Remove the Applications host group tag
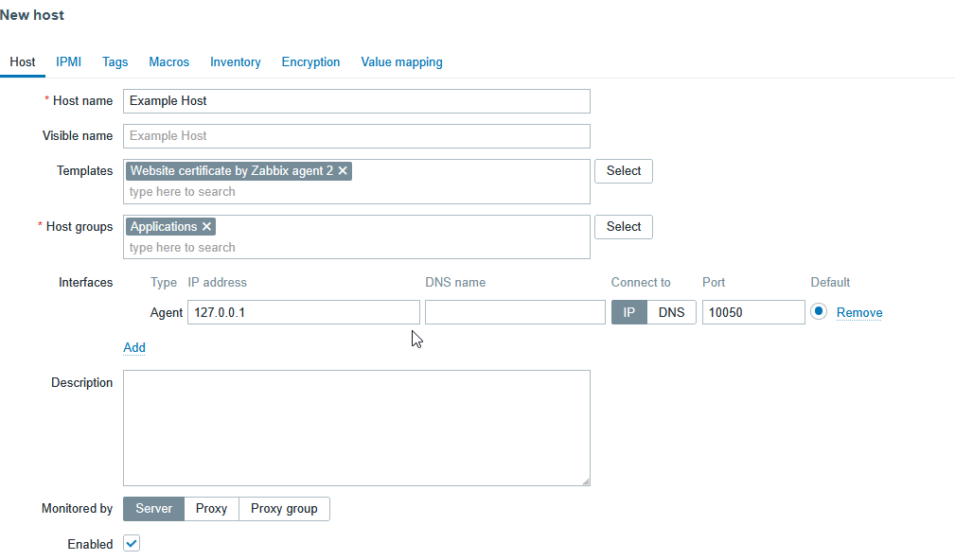Image resolution: width=955 pixels, height=560 pixels. coord(207,227)
